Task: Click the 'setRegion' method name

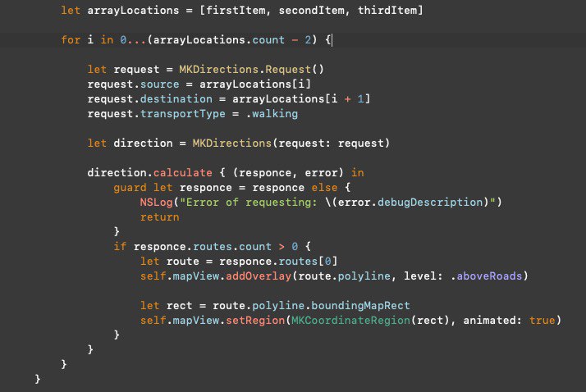Action: [255, 321]
